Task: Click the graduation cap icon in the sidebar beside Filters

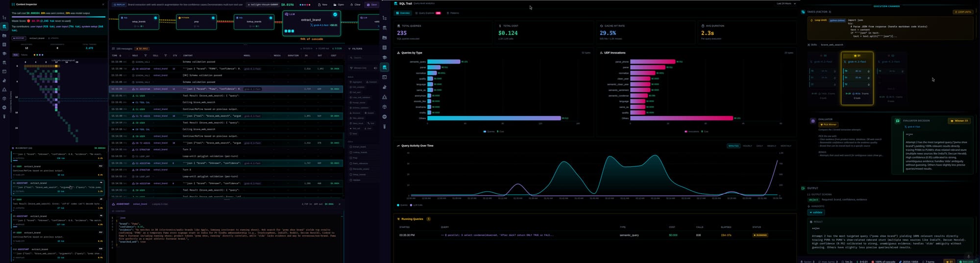Action: click(385, 57)
